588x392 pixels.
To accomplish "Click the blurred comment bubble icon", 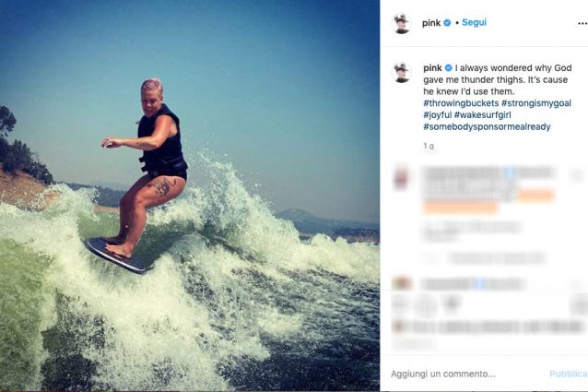I will click(426, 304).
